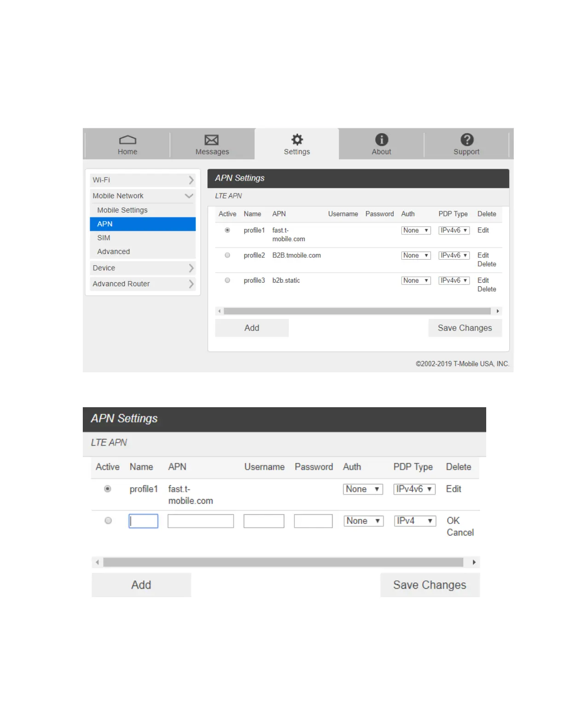Image resolution: width=563 pixels, height=728 pixels.
Task: Open PDP Type dropdown for profile2
Action: click(454, 256)
